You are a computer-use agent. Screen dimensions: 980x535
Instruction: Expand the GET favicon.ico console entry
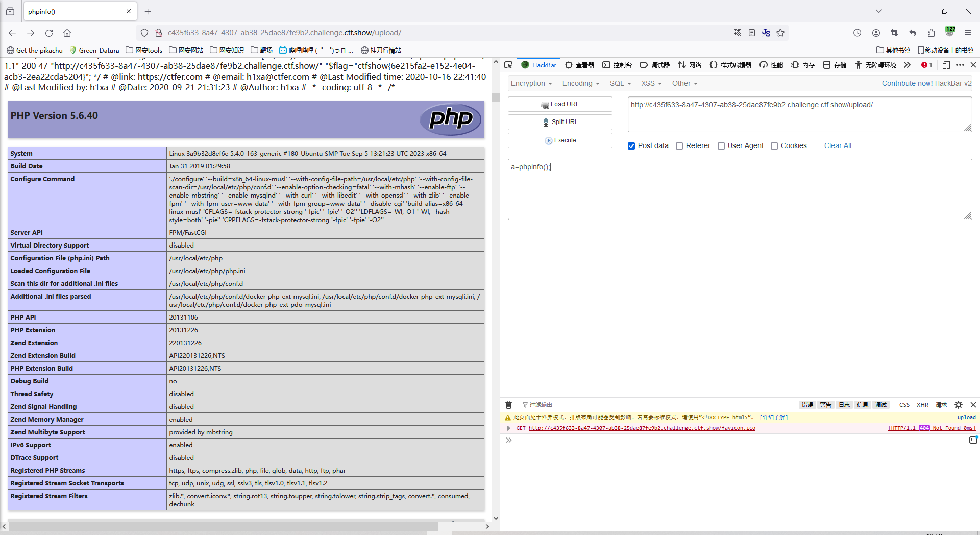[508, 428]
